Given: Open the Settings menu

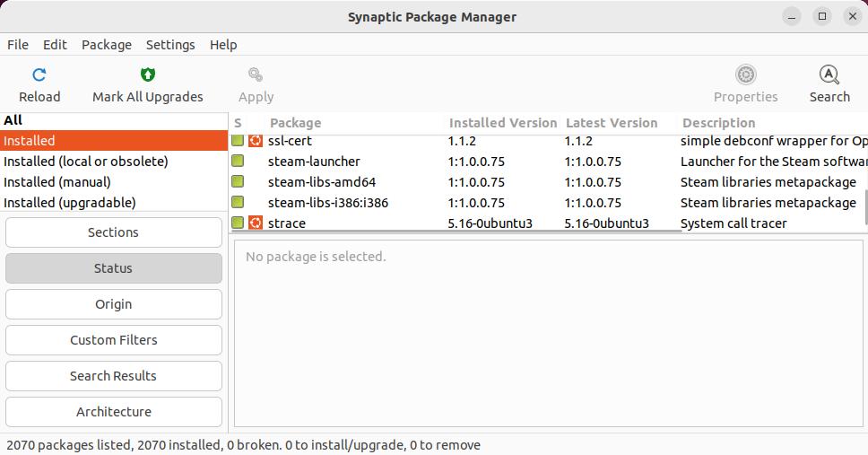Looking at the screenshot, I should (170, 45).
